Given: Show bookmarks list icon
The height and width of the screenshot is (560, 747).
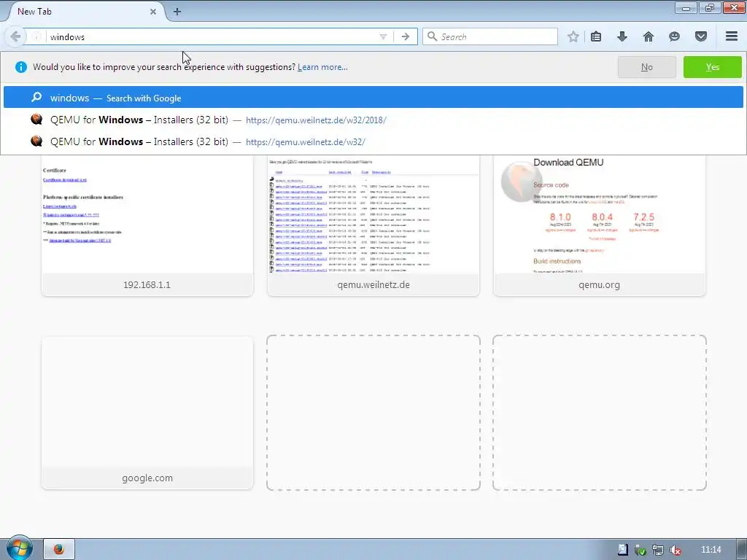Looking at the screenshot, I should [x=596, y=36].
